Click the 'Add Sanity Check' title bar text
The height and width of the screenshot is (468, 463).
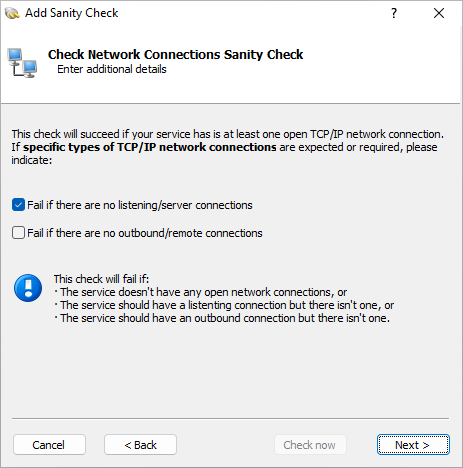pyautogui.click(x=71, y=13)
